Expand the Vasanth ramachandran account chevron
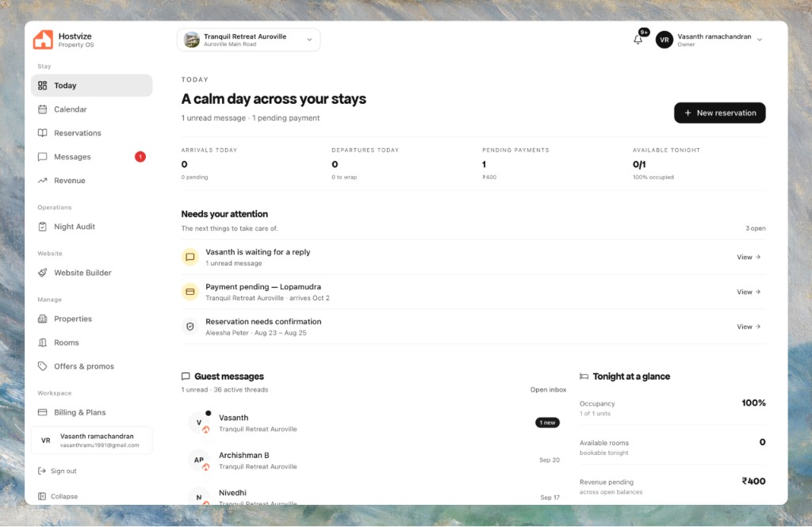This screenshot has width=812, height=527. coord(760,40)
